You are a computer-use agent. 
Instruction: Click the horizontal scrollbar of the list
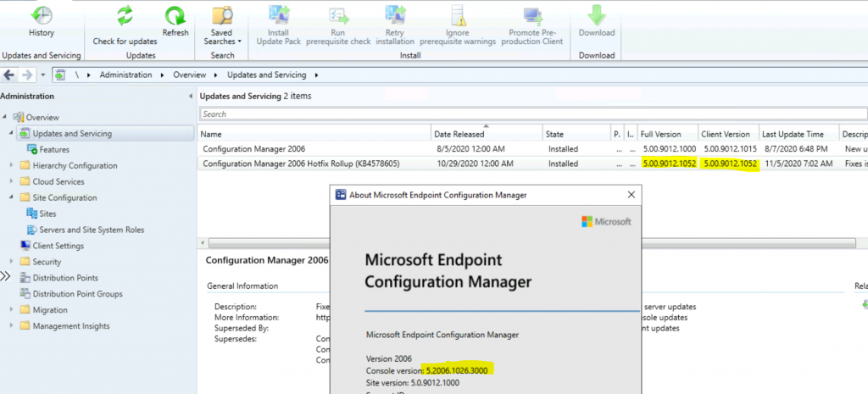531,243
